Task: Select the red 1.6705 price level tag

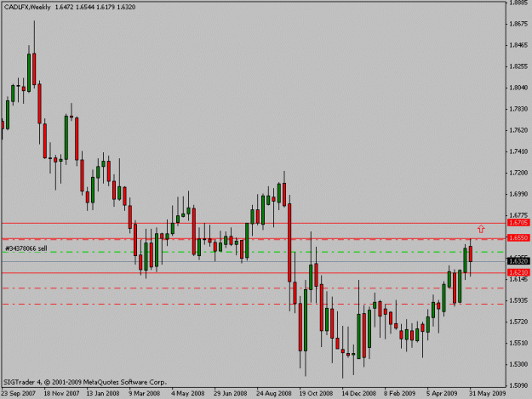Action: [x=518, y=222]
